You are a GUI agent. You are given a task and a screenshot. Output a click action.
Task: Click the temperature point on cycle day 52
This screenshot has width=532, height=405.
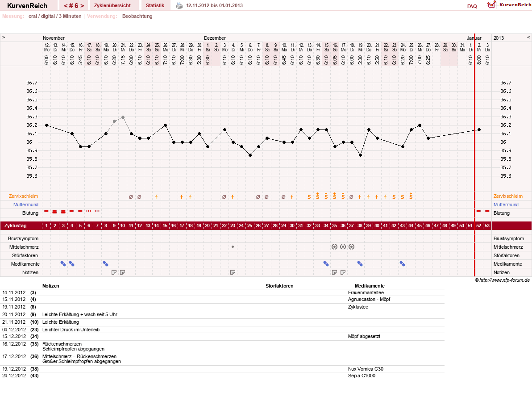point(479,129)
